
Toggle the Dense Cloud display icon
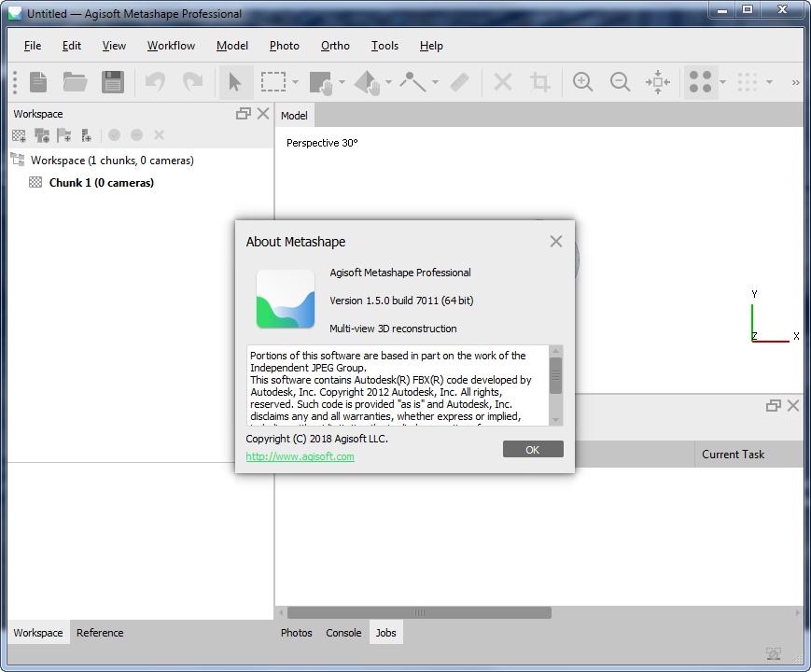748,82
